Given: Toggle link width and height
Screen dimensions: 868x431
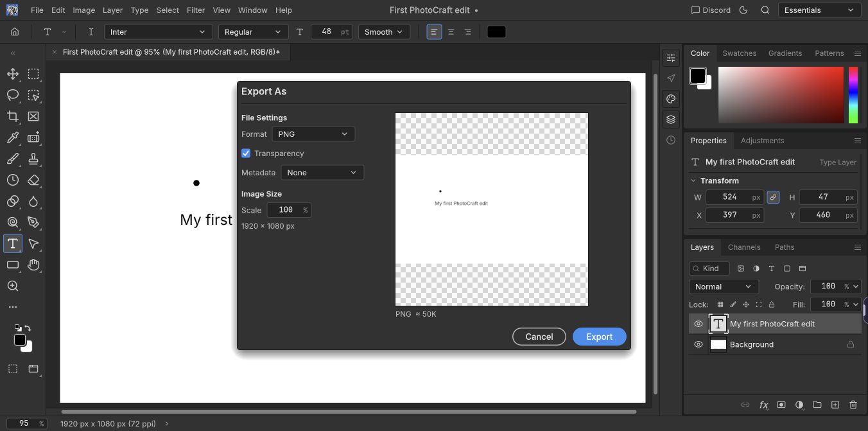Looking at the screenshot, I should pyautogui.click(x=773, y=197).
